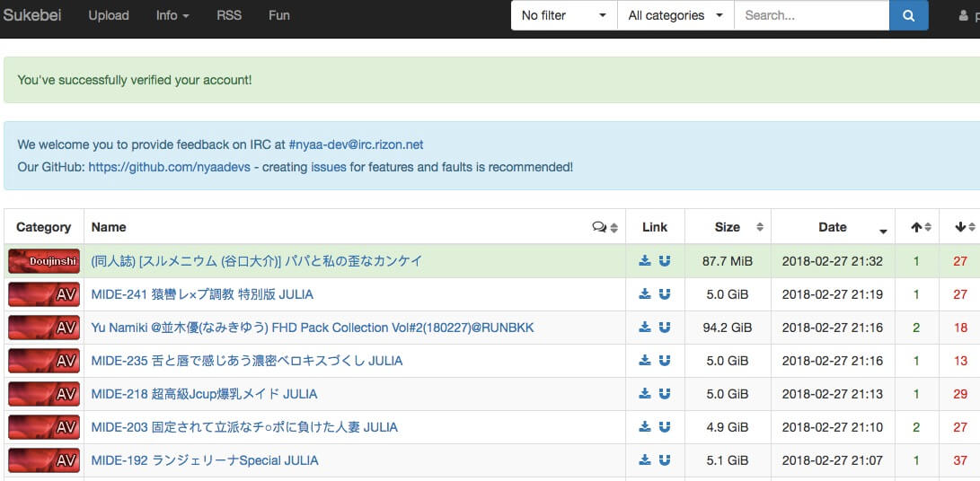Click the AV category badge in Yu Namiki row
Screen dimensions: 980x481
point(44,328)
